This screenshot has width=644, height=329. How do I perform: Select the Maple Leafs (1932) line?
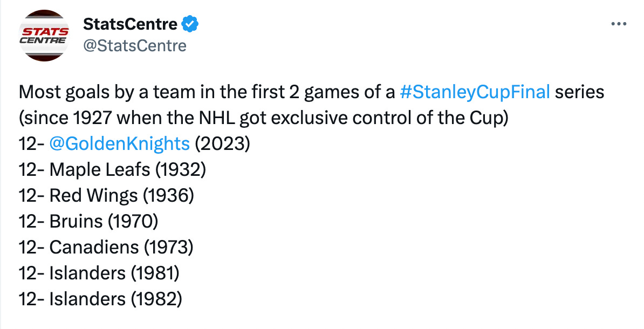tap(112, 170)
